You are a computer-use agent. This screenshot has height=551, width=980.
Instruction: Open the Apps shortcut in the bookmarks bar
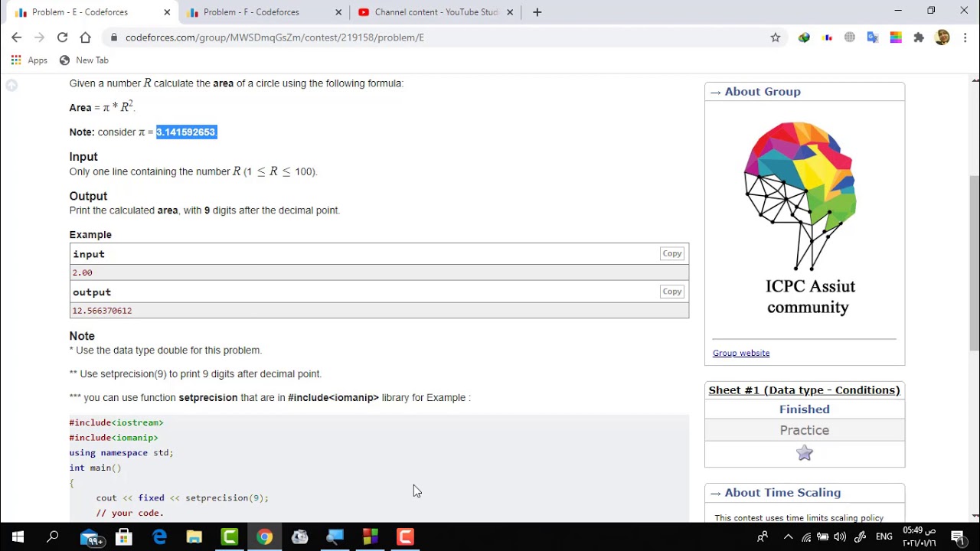29,60
